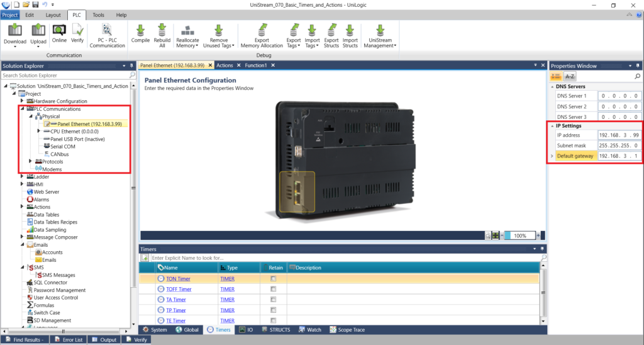Screen dimensions: 644x345
Task: Click the Export Structs icon
Action: (331, 30)
